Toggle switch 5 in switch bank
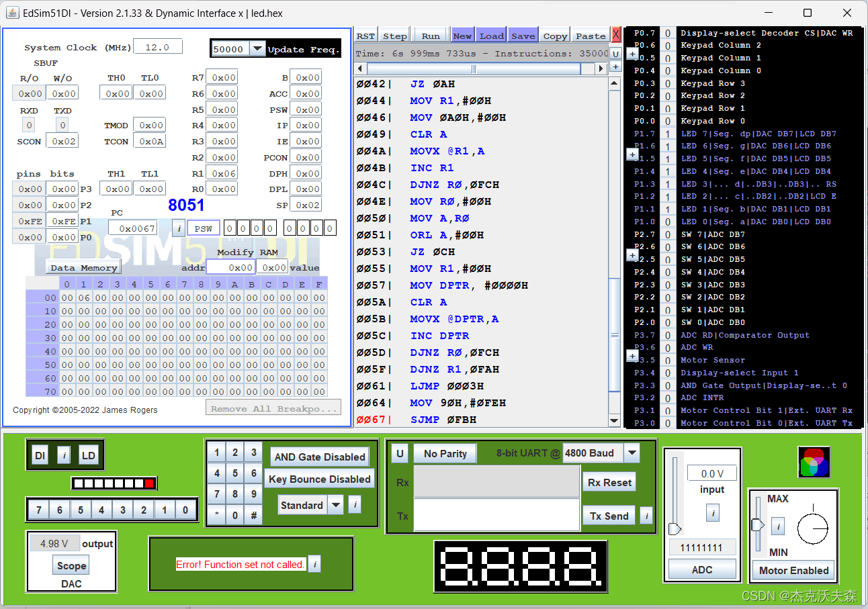This screenshot has height=609, width=868. 81,510
